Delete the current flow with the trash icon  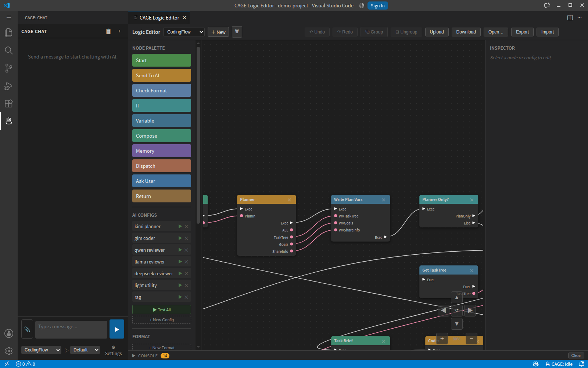237,32
